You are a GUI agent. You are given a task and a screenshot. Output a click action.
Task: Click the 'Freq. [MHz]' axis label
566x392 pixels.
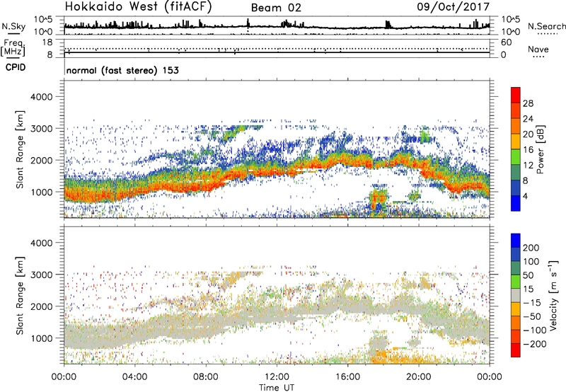(13, 47)
